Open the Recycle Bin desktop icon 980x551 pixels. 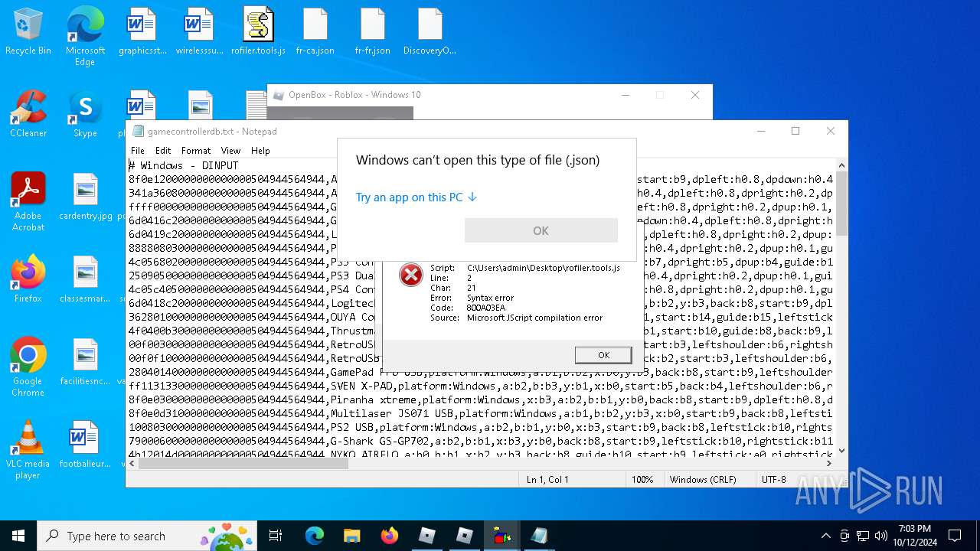[x=28, y=31]
